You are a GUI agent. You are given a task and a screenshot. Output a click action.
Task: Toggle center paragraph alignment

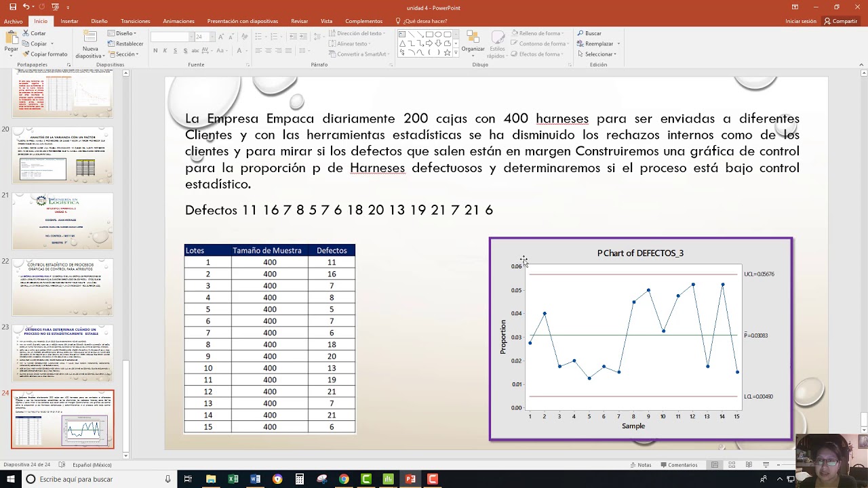[x=269, y=51]
